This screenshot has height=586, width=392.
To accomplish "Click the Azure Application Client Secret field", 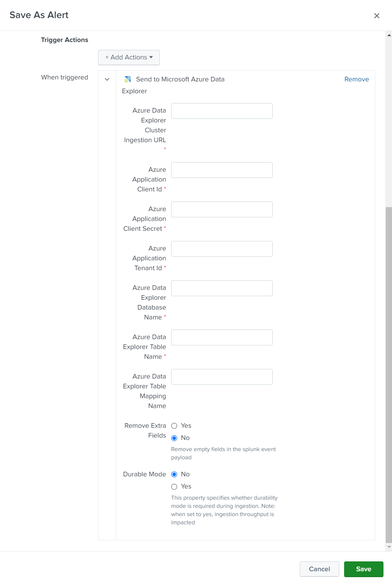I will pos(222,209).
